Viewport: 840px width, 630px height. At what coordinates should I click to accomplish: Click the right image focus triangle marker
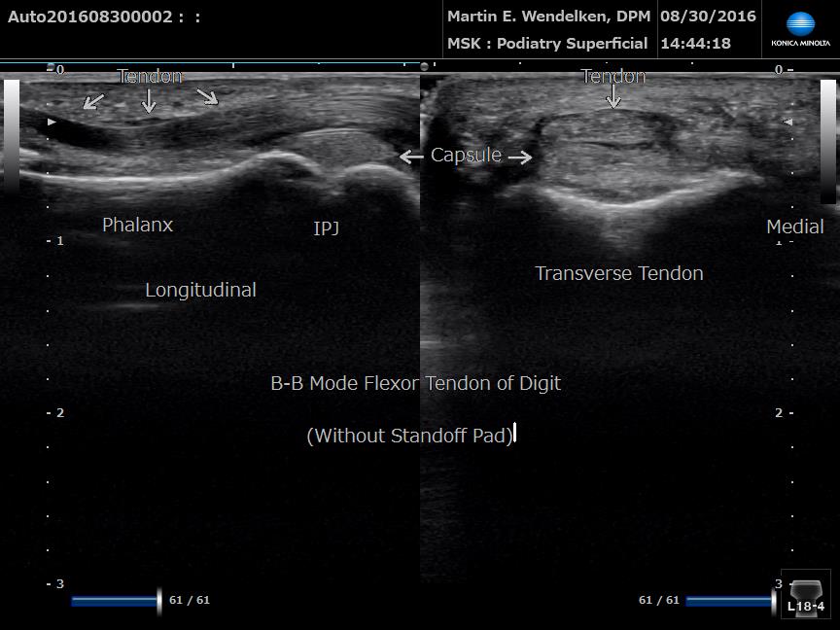(x=787, y=122)
